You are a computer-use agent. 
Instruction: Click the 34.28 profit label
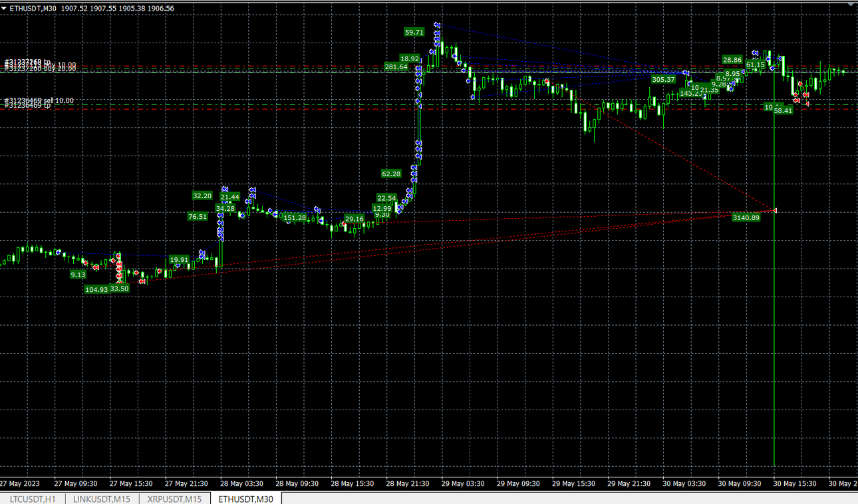(225, 208)
